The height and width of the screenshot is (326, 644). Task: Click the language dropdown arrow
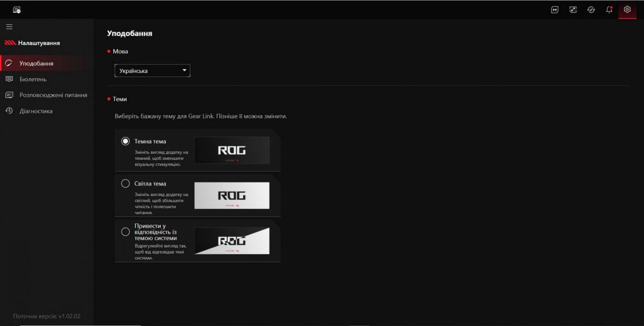[x=184, y=70]
